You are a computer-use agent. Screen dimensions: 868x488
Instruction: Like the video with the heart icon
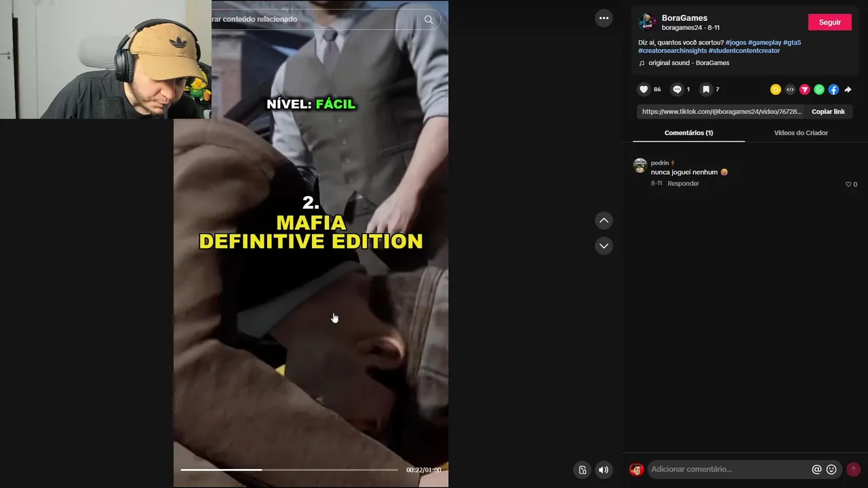pyautogui.click(x=644, y=89)
